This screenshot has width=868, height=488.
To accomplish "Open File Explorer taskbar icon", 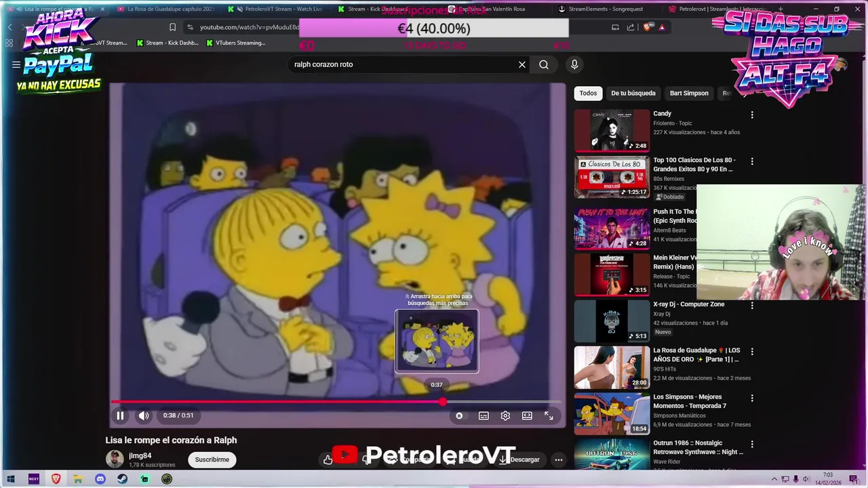I will 78,479.
